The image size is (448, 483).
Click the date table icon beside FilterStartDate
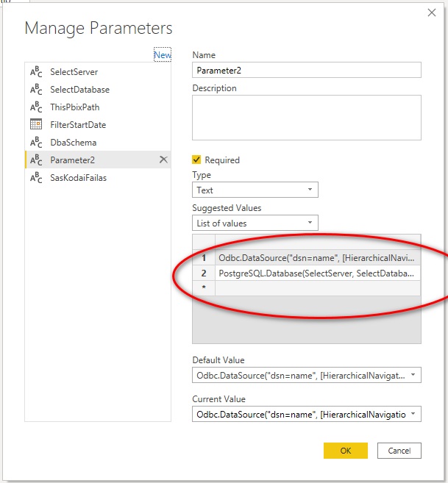click(36, 124)
